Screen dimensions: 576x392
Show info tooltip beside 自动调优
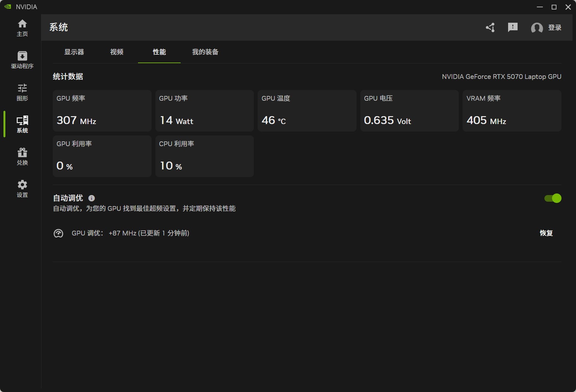[x=92, y=198]
